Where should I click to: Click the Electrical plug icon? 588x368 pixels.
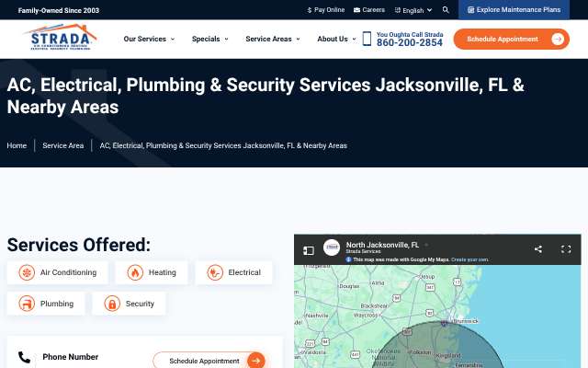(215, 272)
